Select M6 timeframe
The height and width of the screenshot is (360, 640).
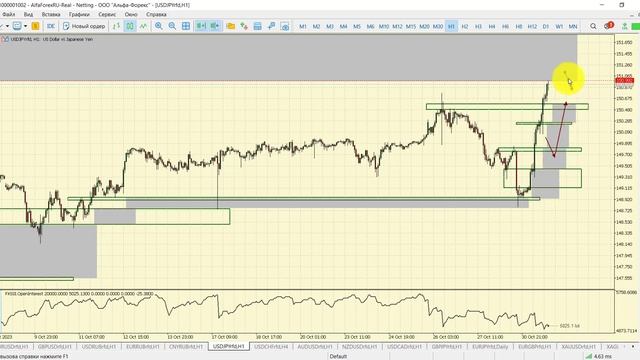pyautogui.click(x=370, y=26)
